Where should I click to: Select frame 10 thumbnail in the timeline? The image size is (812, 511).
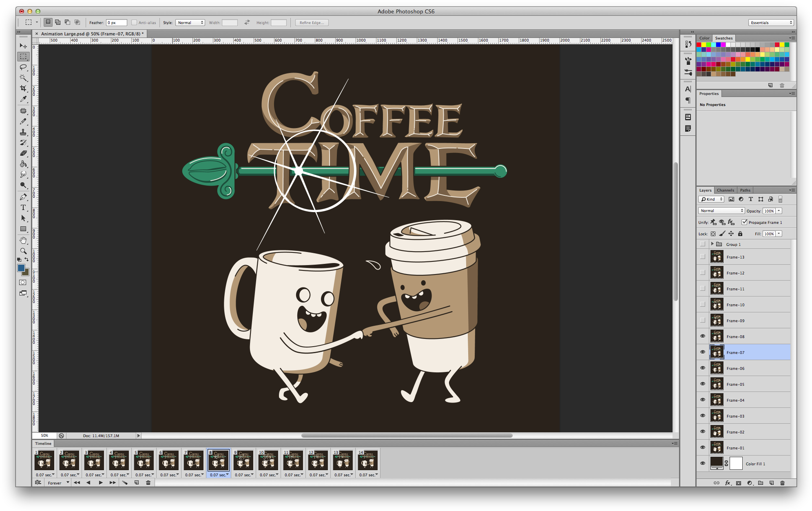(268, 460)
